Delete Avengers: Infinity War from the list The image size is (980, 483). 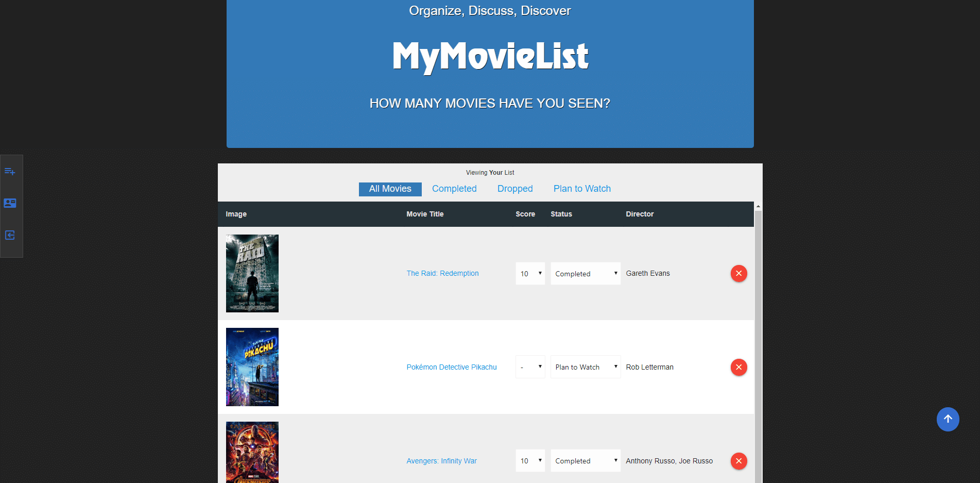pos(738,461)
